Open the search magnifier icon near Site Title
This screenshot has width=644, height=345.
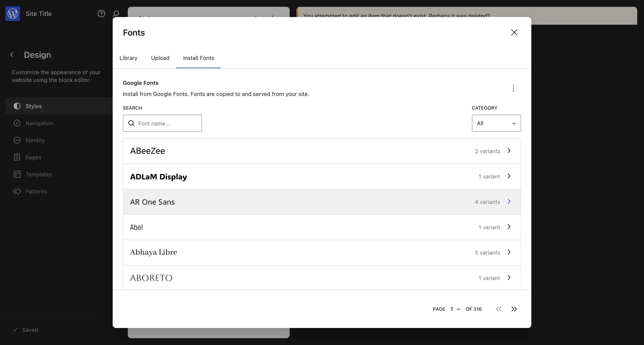click(x=116, y=14)
